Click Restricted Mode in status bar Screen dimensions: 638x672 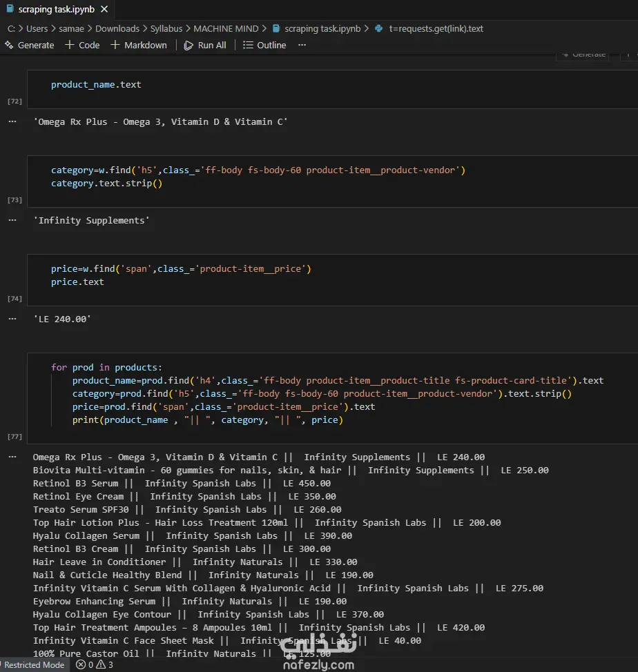click(34, 664)
